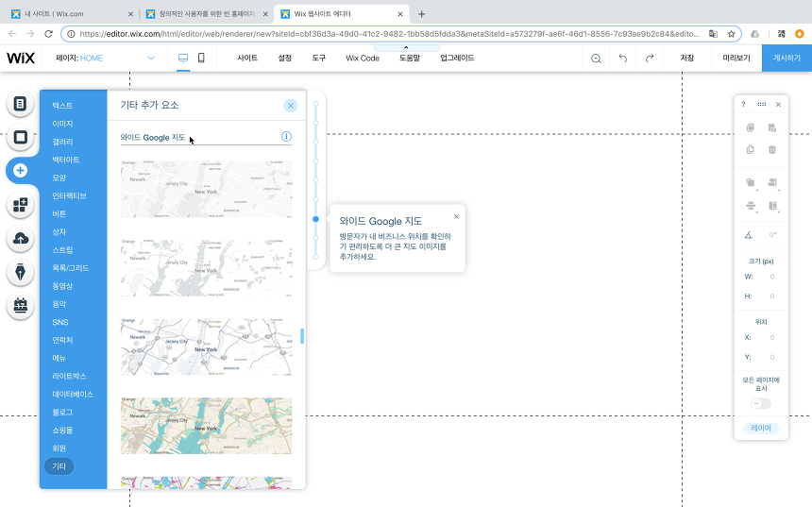The height and width of the screenshot is (507, 812).
Task: Select the 이미지 category
Action: (62, 124)
